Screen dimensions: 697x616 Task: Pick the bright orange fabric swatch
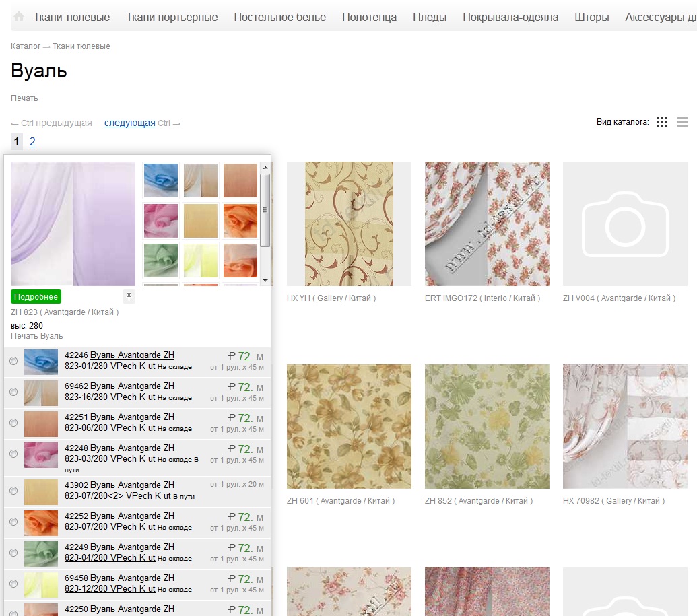tap(240, 220)
